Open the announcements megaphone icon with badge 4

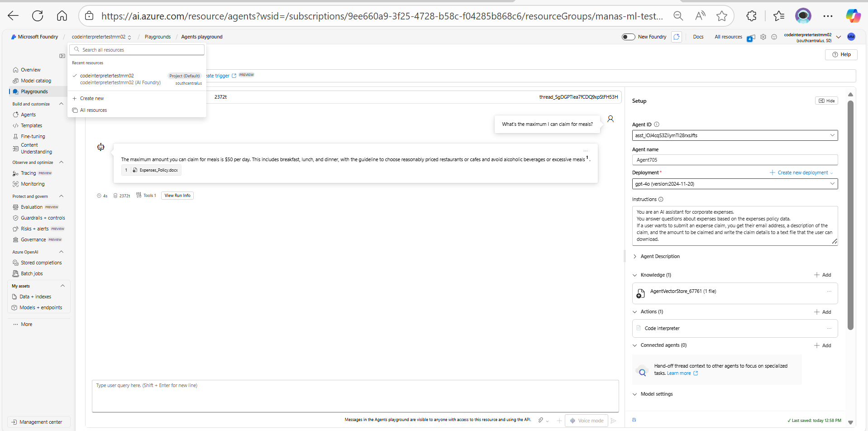click(x=751, y=37)
